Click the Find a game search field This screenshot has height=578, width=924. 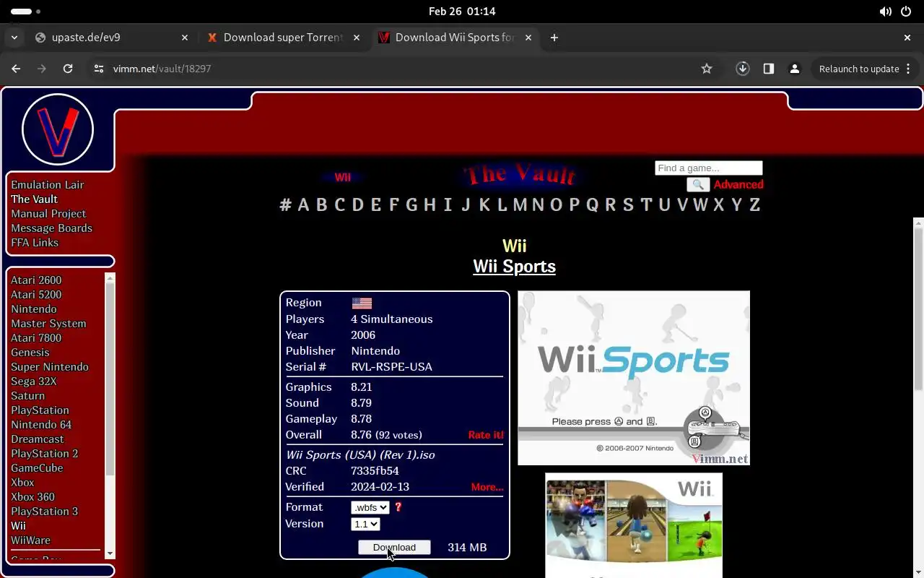tap(708, 168)
